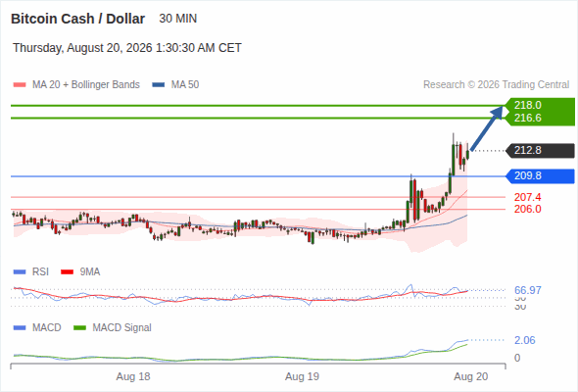This screenshot has width=578, height=392.
Task: Click the MACD legend label
Action: click(47, 328)
